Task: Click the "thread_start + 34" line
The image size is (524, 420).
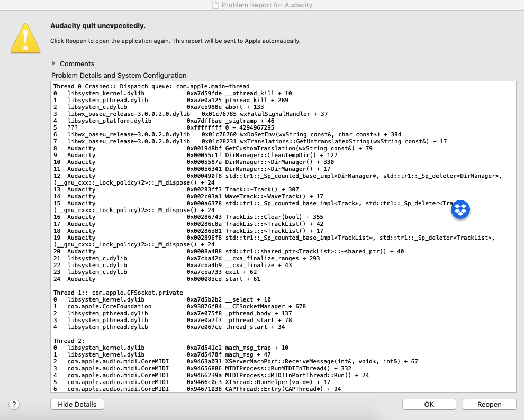Action: 169,327
